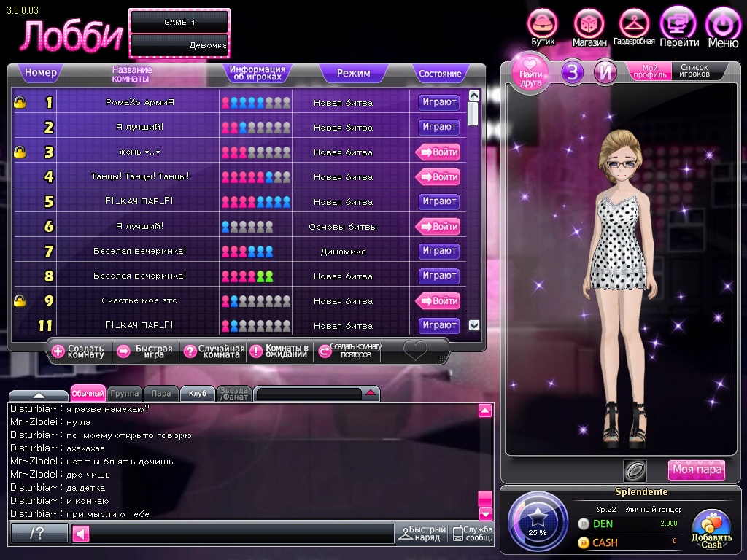Open the chat recipient dropdown arrow
Screen dimensions: 747x560
[x=371, y=394]
